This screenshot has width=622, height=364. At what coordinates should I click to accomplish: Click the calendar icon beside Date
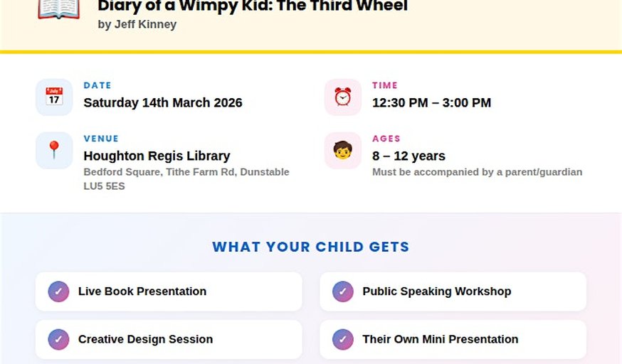click(x=54, y=97)
